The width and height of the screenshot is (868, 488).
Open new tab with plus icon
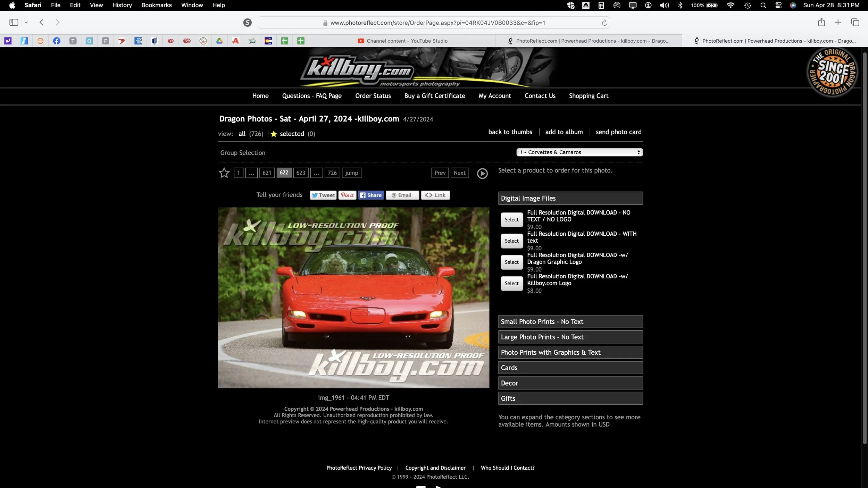[x=838, y=23]
